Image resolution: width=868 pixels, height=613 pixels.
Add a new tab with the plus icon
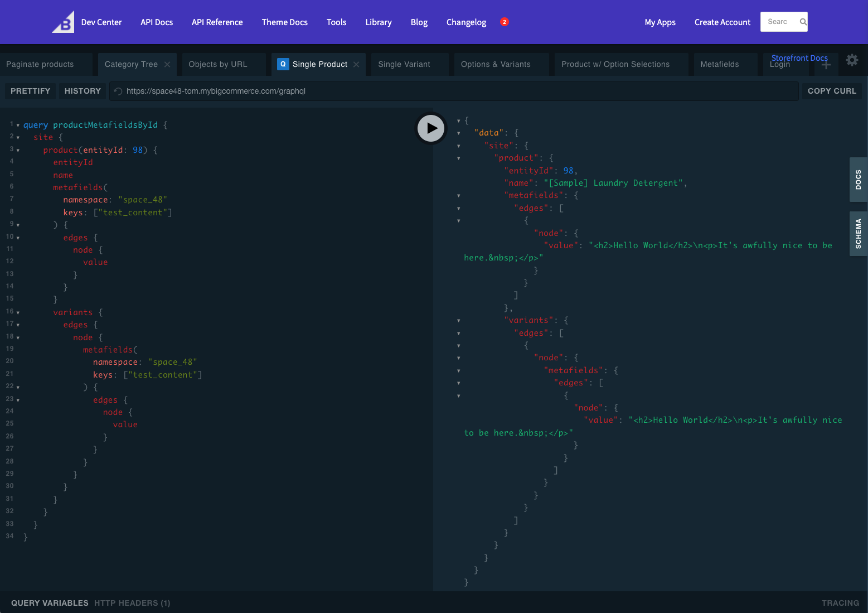(826, 65)
